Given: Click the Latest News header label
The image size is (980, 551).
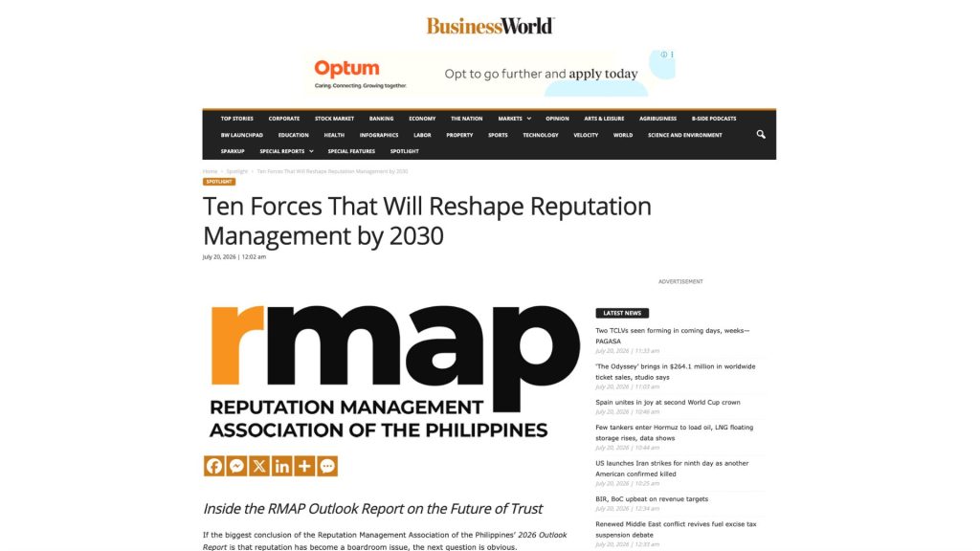Looking at the screenshot, I should [622, 313].
